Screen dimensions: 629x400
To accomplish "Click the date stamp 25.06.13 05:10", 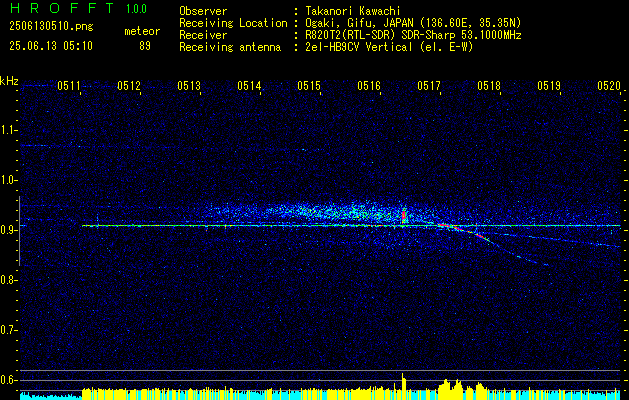I will (x=51, y=46).
